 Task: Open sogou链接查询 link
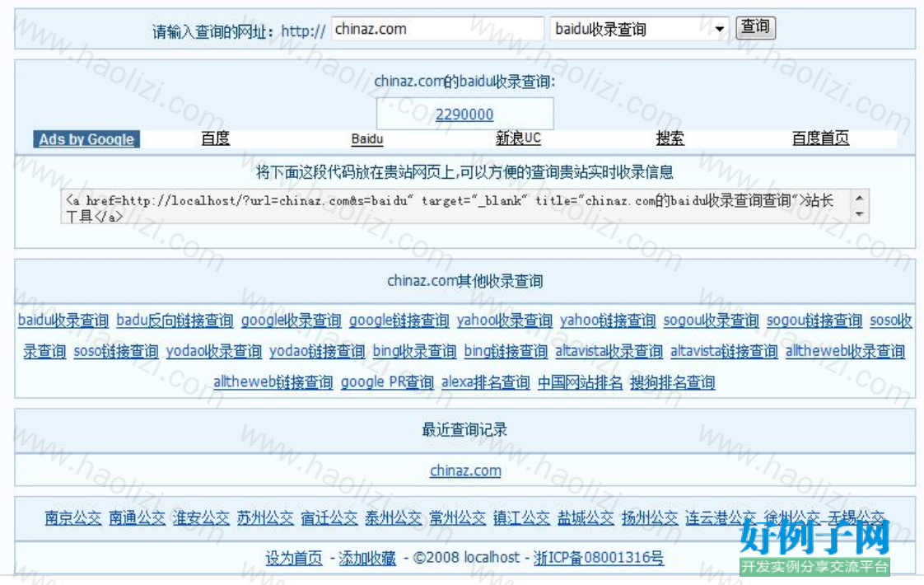pos(814,321)
